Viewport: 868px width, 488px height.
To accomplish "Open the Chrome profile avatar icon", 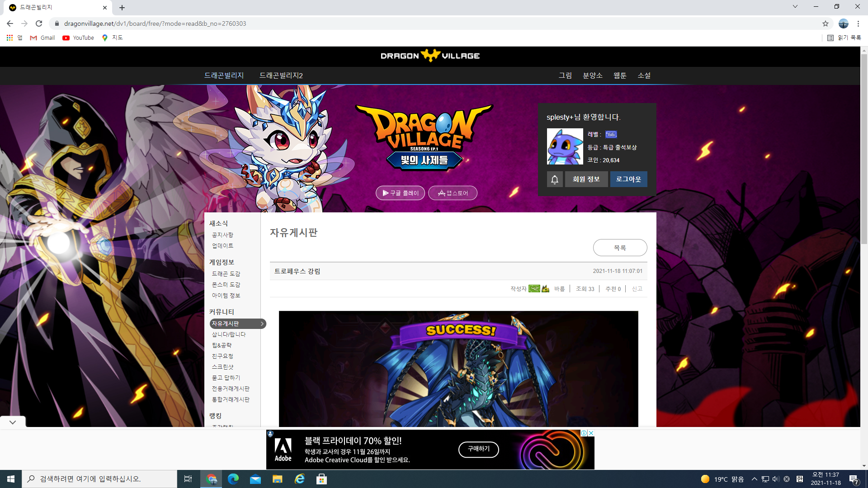I will tap(843, 23).
